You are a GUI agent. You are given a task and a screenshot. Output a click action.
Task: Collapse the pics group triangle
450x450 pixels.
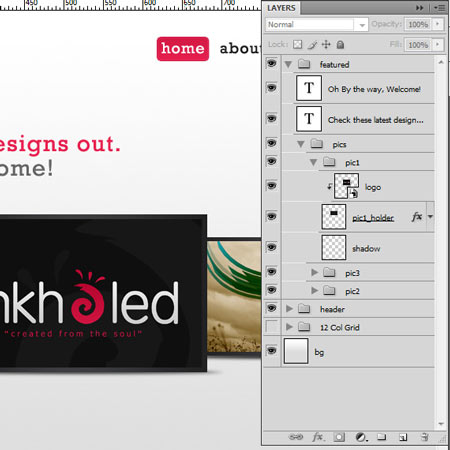301,144
